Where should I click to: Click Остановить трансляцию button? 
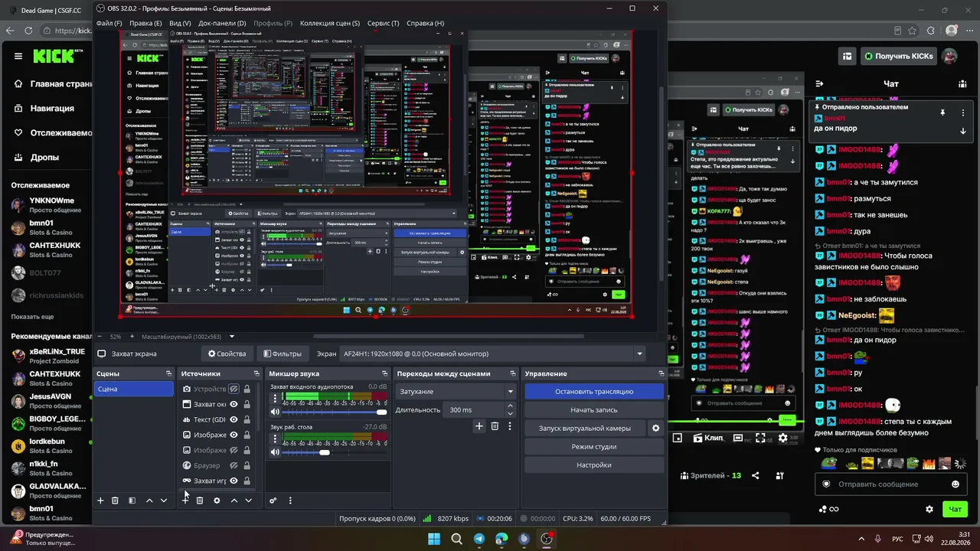pyautogui.click(x=594, y=392)
